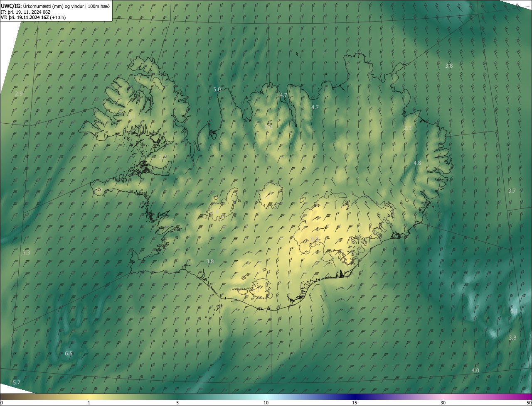Click the 5.7 value label on the map

pyautogui.click(x=17, y=382)
